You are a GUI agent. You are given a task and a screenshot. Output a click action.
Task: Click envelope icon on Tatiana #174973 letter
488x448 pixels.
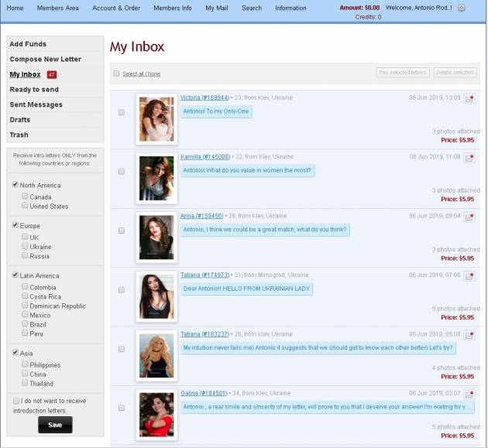[x=469, y=276]
